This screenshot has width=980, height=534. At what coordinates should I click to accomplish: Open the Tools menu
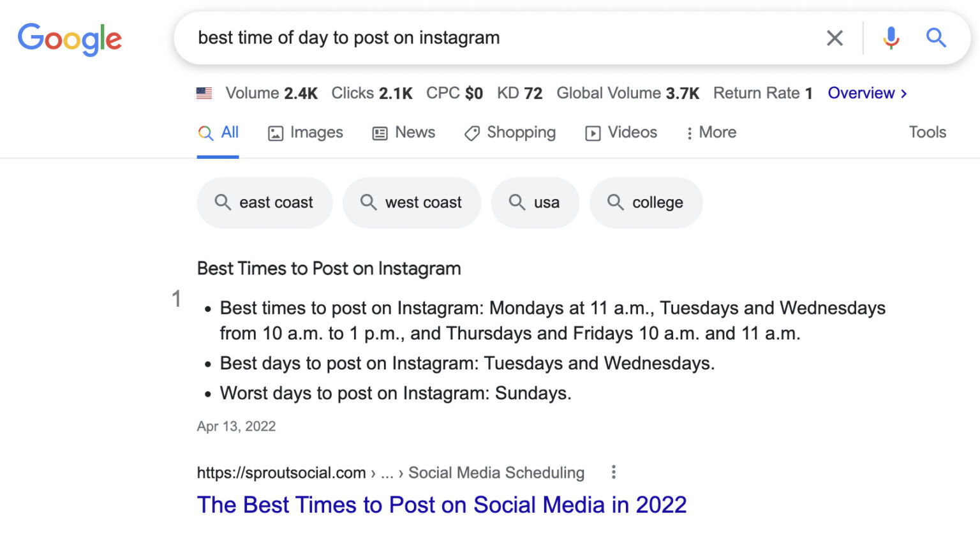pos(927,132)
